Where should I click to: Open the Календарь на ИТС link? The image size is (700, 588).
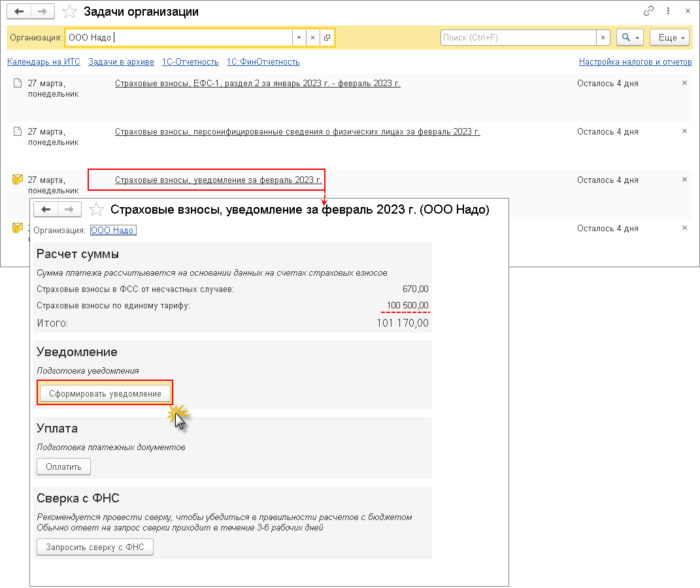[x=43, y=62]
